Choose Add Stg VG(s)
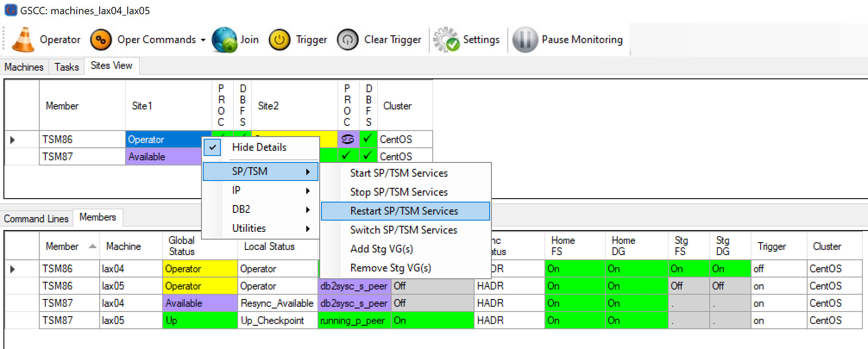The height and width of the screenshot is (349, 868). pos(405,249)
